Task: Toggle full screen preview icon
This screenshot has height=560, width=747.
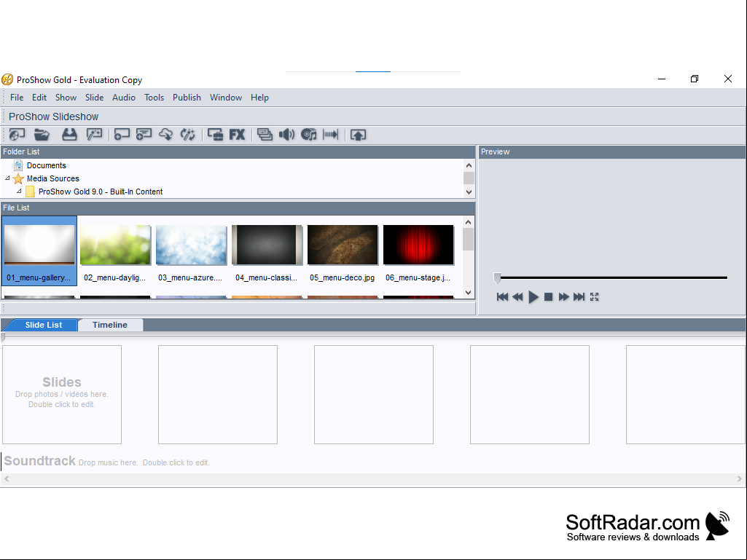Action: (x=594, y=297)
